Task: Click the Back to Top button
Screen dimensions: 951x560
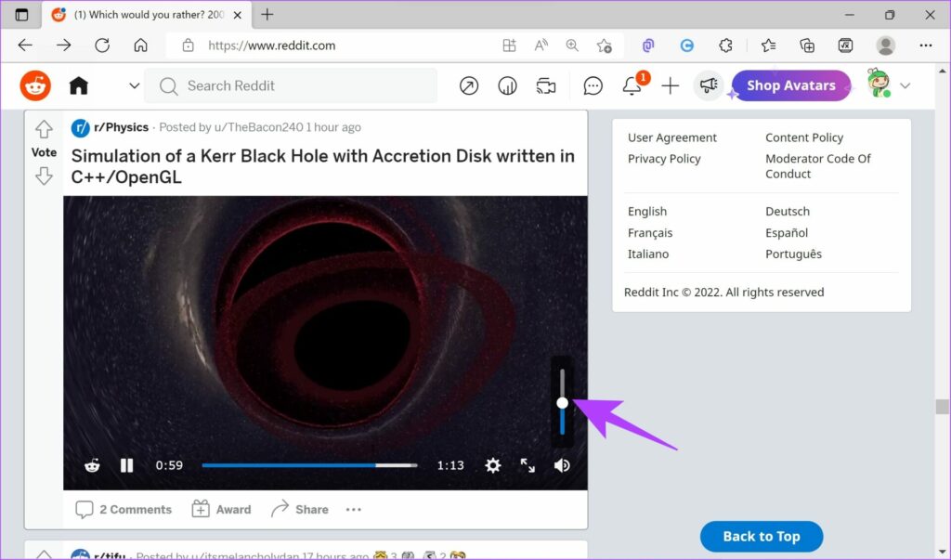Action: pyautogui.click(x=761, y=536)
